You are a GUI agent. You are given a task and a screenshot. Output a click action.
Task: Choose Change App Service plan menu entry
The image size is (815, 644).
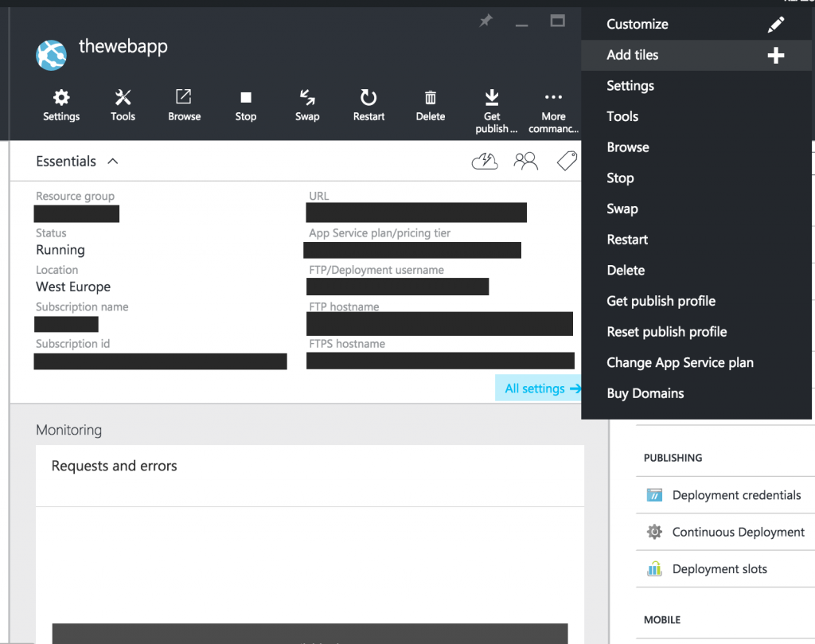pyautogui.click(x=680, y=362)
